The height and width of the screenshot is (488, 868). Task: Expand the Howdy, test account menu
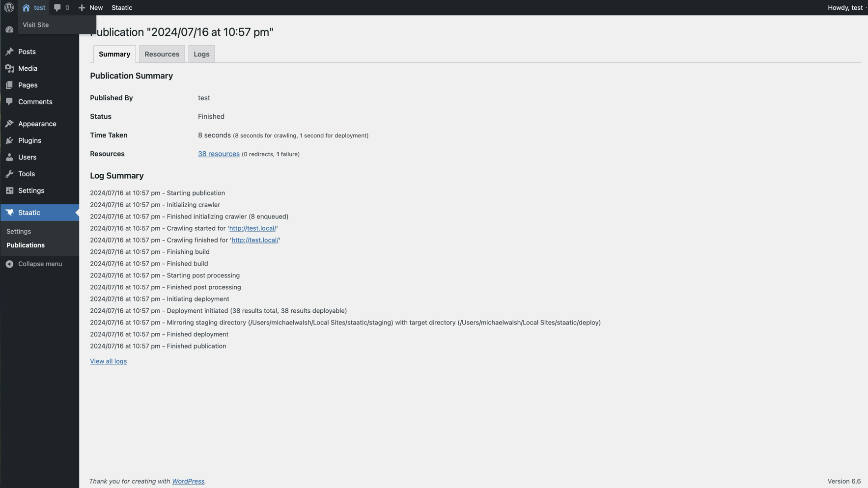845,7
